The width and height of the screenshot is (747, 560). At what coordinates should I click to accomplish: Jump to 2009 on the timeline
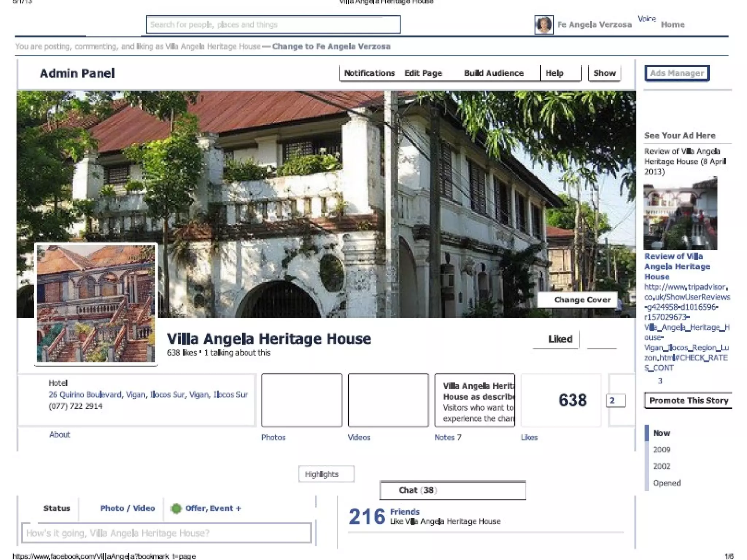(x=661, y=450)
